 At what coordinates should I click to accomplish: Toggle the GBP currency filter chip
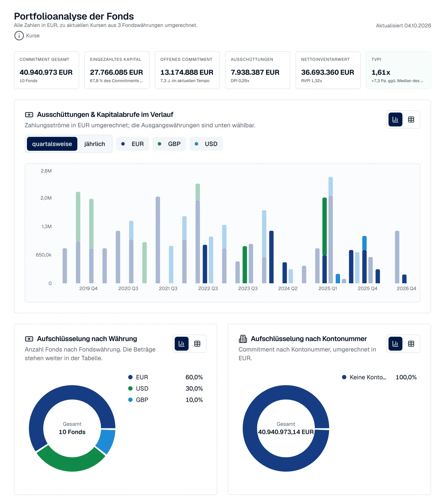click(169, 144)
